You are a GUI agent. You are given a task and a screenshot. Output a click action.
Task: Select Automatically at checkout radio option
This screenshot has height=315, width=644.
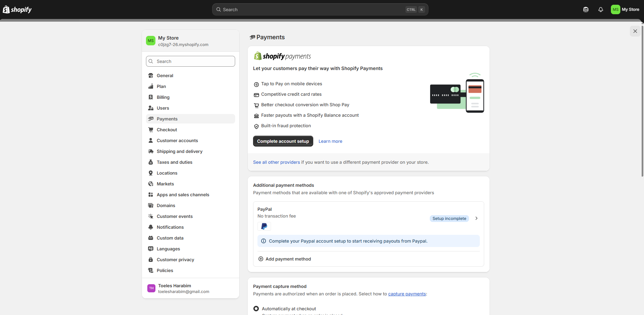(x=256, y=309)
